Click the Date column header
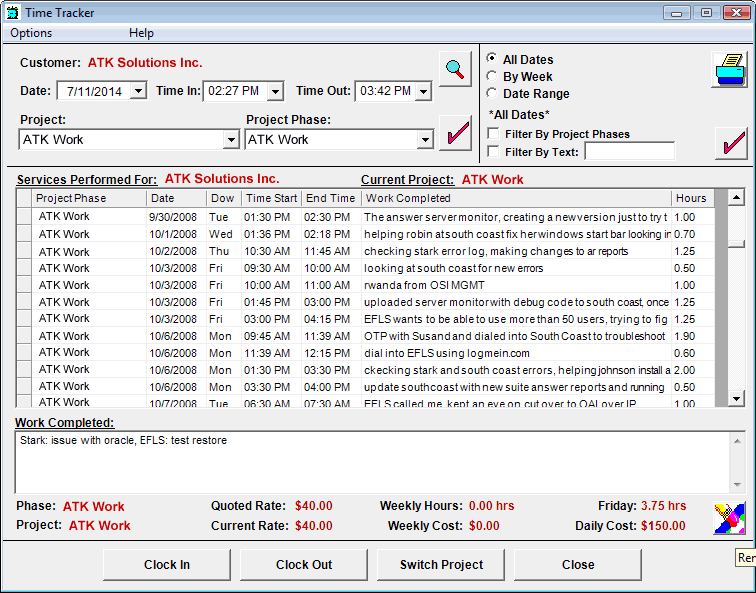 click(x=176, y=198)
